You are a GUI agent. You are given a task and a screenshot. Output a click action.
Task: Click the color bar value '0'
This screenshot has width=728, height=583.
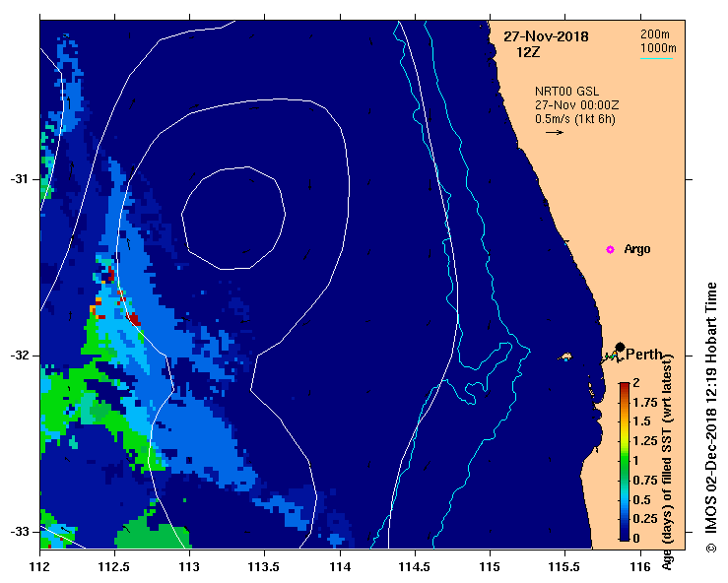point(636,539)
